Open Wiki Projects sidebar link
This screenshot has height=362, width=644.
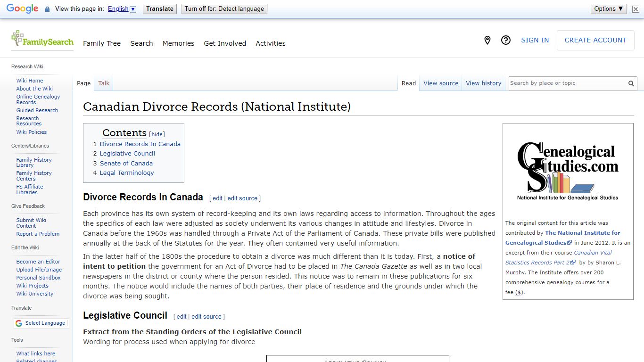click(33, 286)
